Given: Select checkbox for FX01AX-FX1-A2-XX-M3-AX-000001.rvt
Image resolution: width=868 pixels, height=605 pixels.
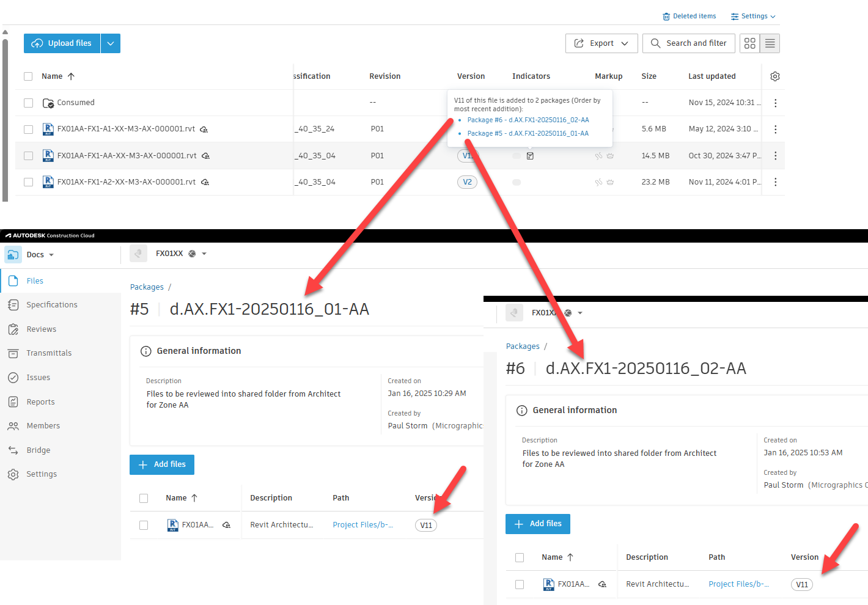Looking at the screenshot, I should [28, 182].
